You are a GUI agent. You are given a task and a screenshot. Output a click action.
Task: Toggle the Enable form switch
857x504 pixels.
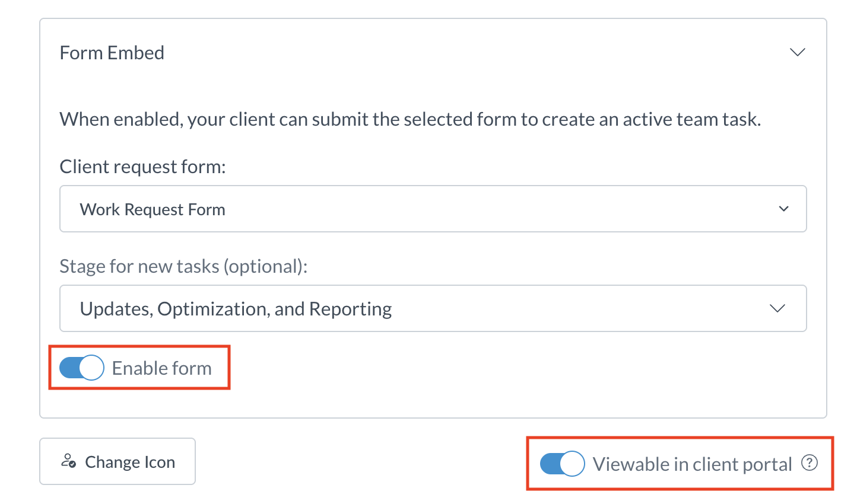82,368
